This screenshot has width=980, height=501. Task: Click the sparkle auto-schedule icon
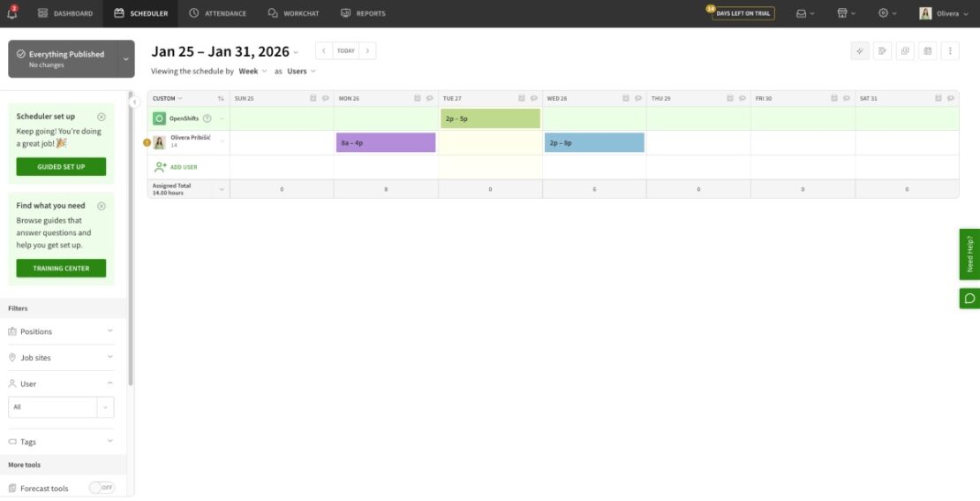coord(860,51)
